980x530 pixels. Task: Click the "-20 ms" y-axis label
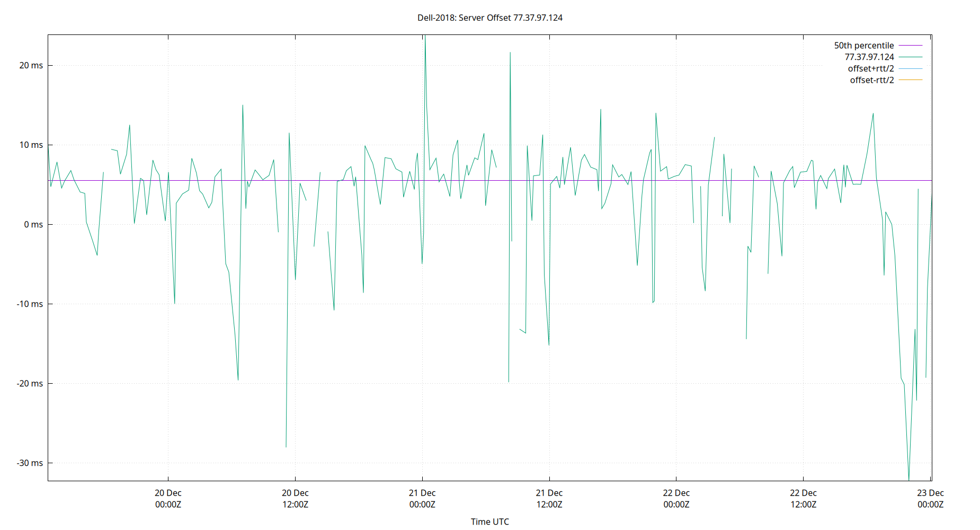[x=29, y=384]
